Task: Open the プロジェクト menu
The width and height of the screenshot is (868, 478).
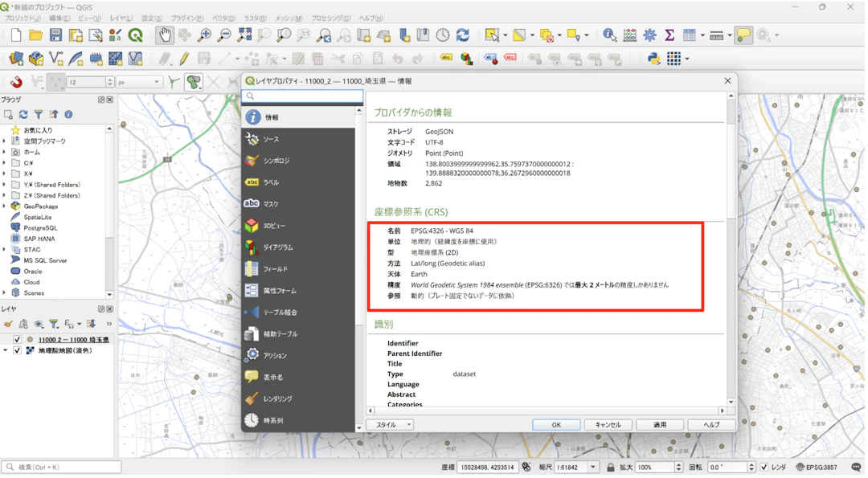Action: click(x=23, y=18)
